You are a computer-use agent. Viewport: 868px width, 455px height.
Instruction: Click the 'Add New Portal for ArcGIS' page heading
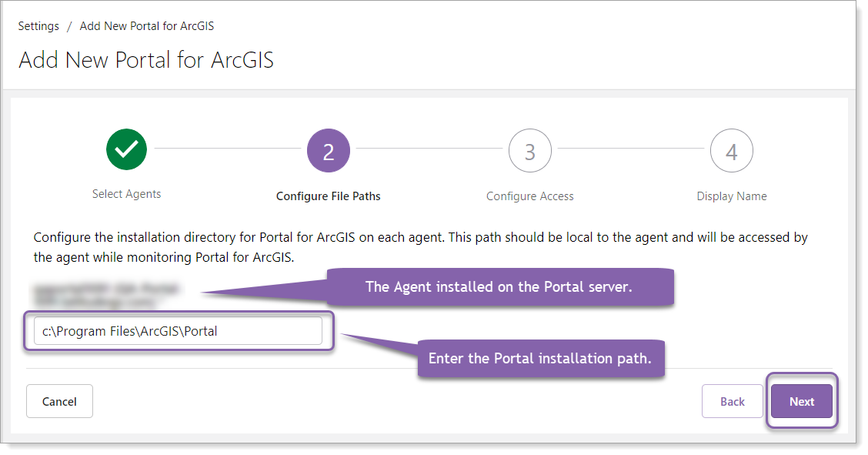tap(146, 60)
